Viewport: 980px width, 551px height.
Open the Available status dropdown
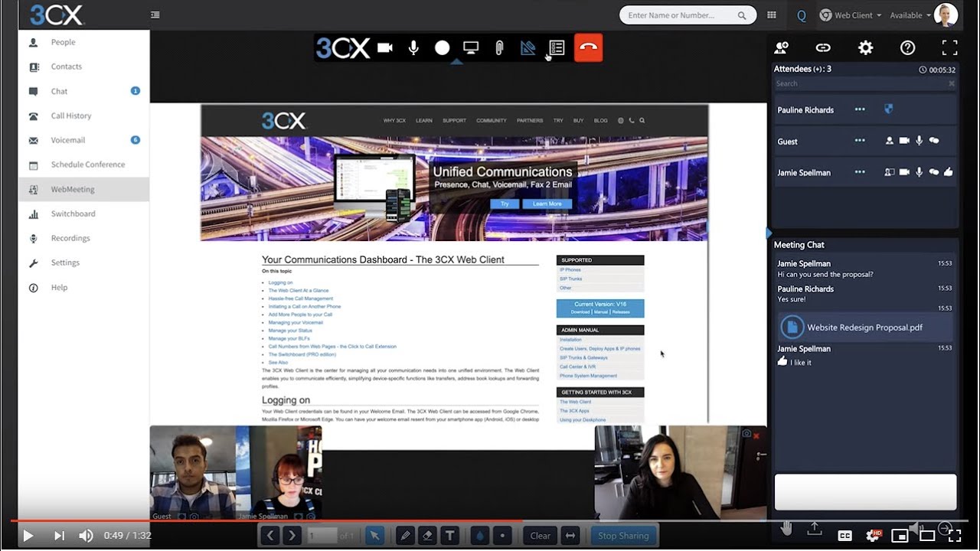(x=910, y=15)
